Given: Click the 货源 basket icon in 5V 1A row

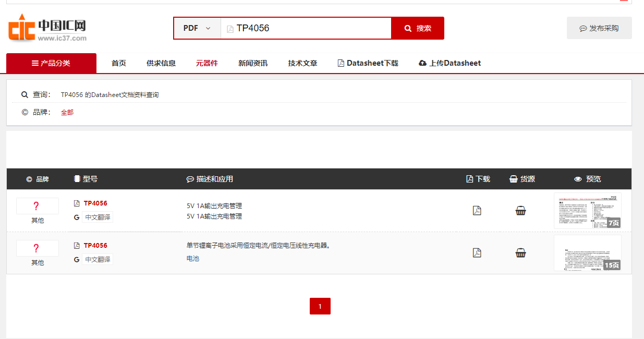Looking at the screenshot, I should pos(520,211).
